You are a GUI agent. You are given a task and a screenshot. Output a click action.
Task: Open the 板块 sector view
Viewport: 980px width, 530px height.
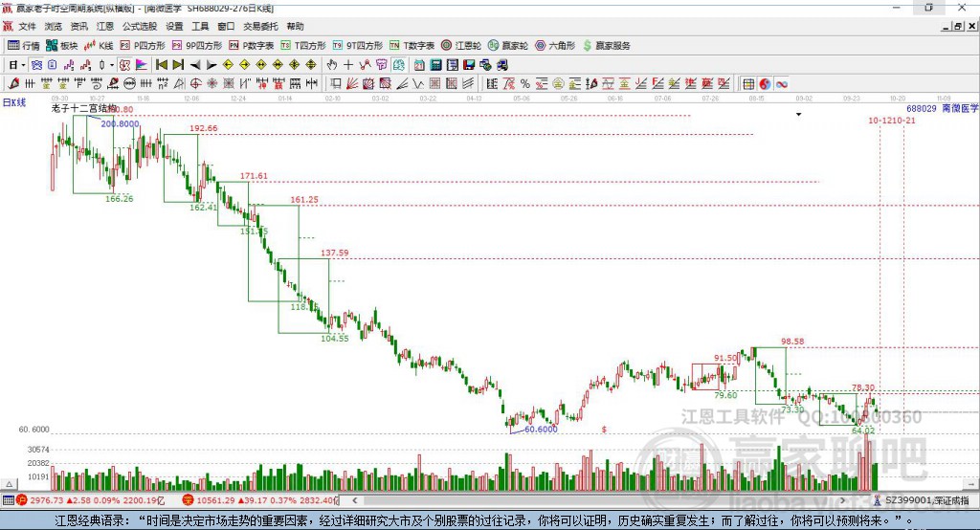tap(61, 46)
